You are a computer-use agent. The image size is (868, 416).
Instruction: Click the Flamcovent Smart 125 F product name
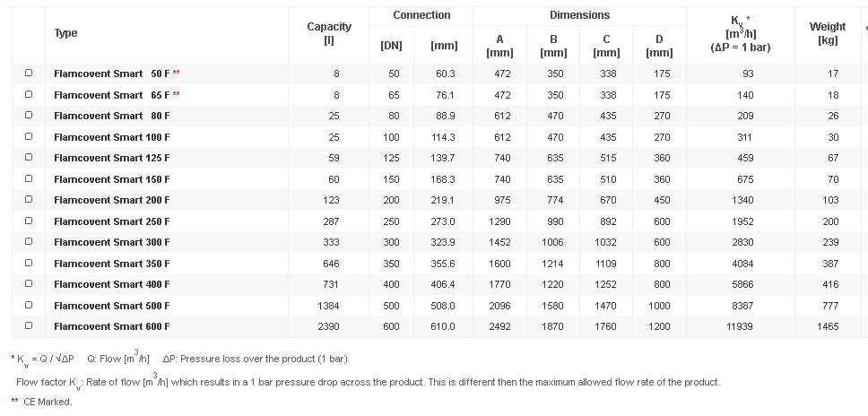click(111, 158)
